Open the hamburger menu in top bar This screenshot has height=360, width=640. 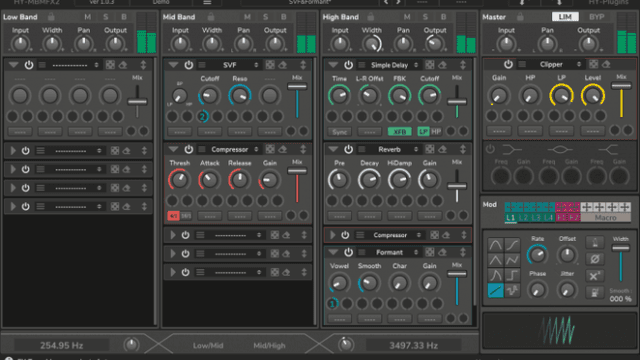point(207,2)
